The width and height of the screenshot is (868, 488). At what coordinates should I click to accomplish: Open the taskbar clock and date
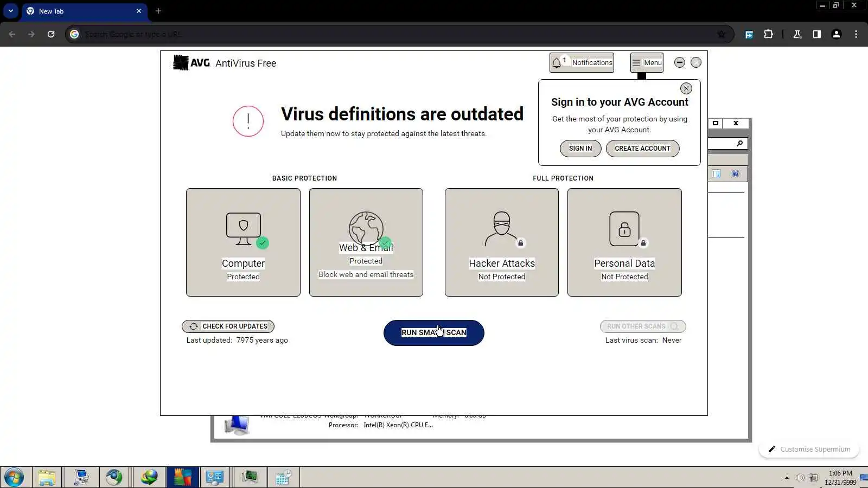point(840,478)
